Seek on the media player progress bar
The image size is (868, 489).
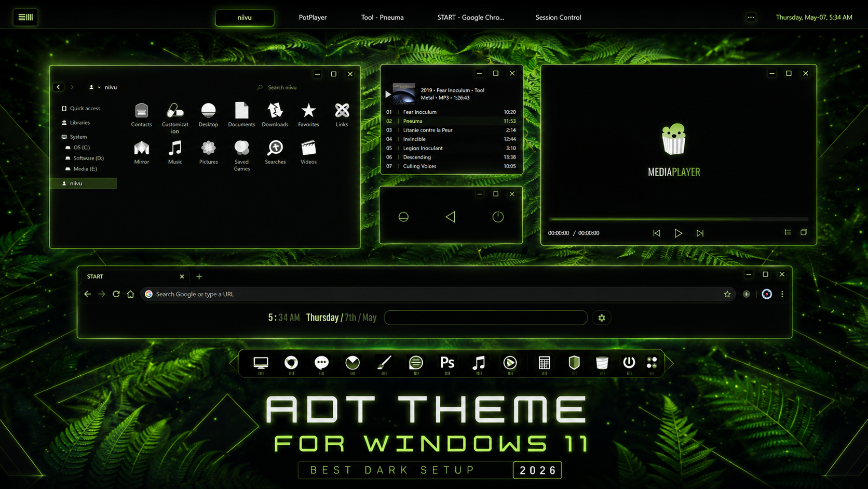coord(678,219)
